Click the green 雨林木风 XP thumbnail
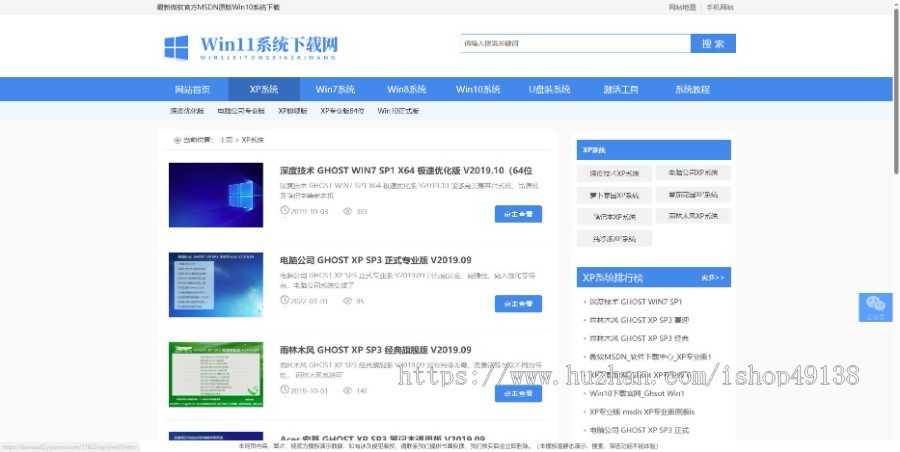Viewport: 900px width, 452px height. (216, 374)
